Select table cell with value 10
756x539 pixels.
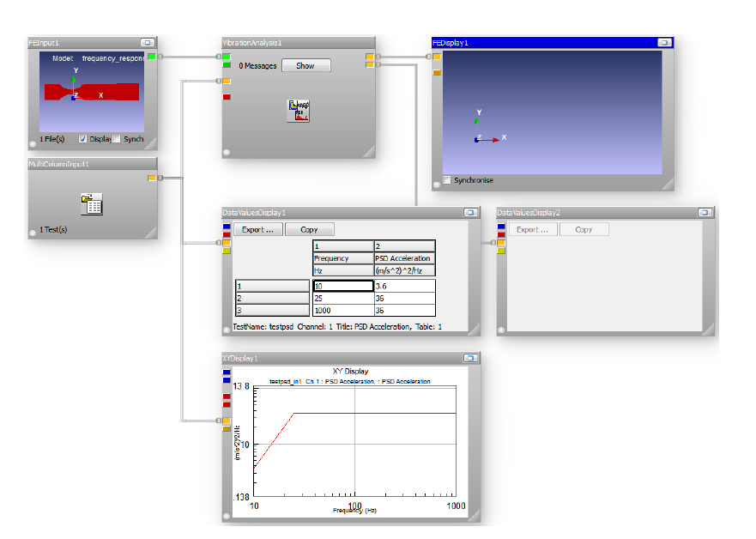(343, 286)
